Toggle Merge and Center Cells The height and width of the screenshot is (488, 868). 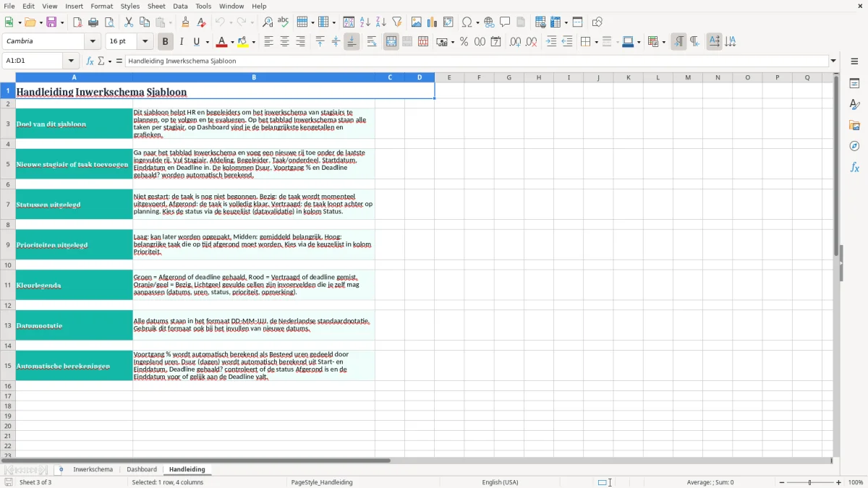pos(391,42)
